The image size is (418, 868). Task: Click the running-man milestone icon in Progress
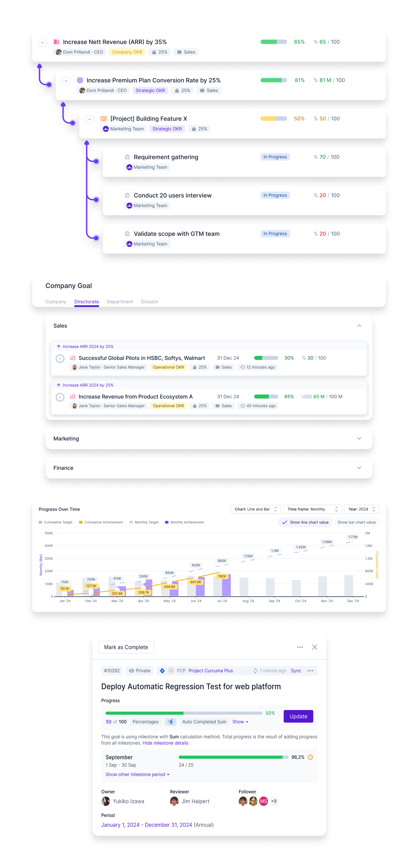(x=170, y=722)
